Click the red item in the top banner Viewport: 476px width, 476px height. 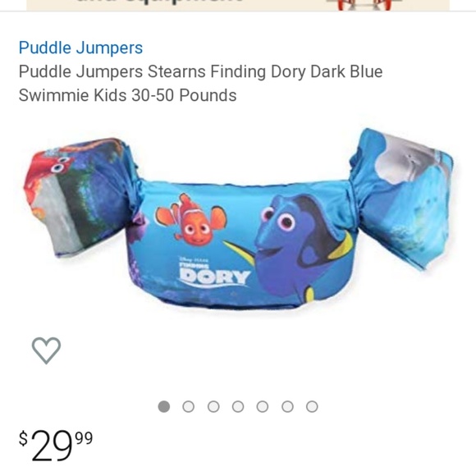(364, 5)
